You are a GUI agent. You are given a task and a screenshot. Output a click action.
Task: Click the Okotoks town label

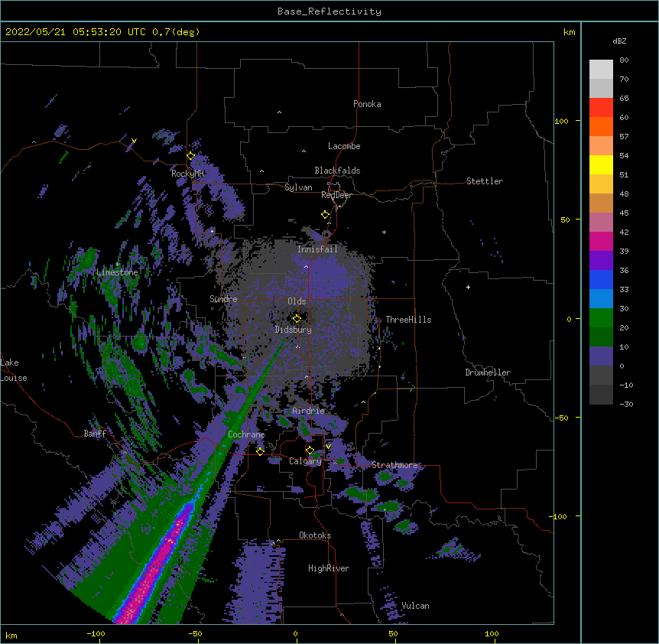tap(315, 535)
